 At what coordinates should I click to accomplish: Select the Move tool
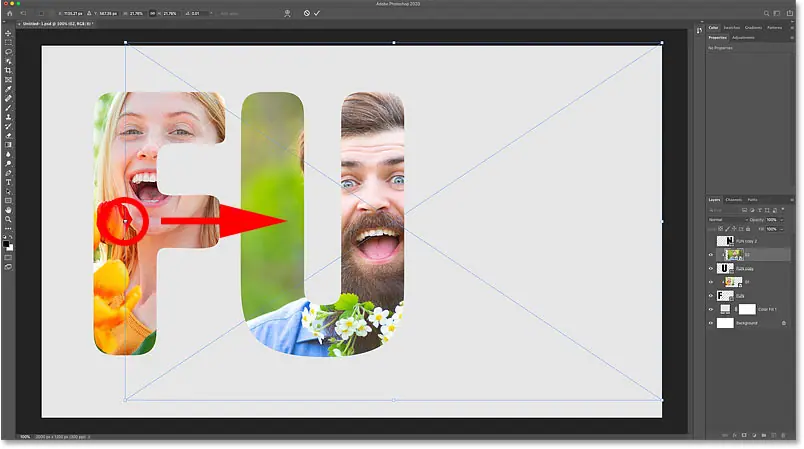(8, 33)
